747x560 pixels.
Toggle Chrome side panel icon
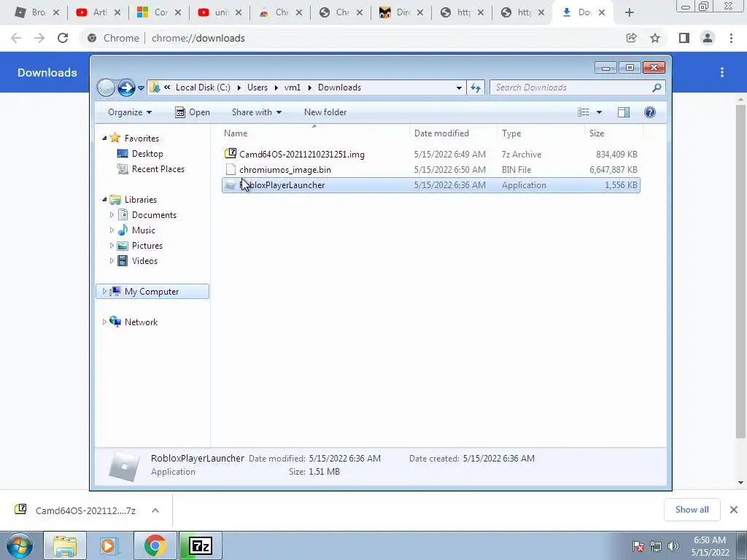[x=684, y=38]
